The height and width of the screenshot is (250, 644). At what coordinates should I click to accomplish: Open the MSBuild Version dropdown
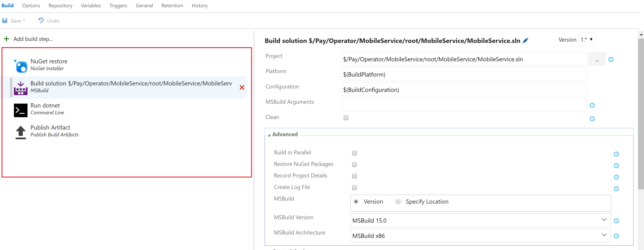click(604, 220)
